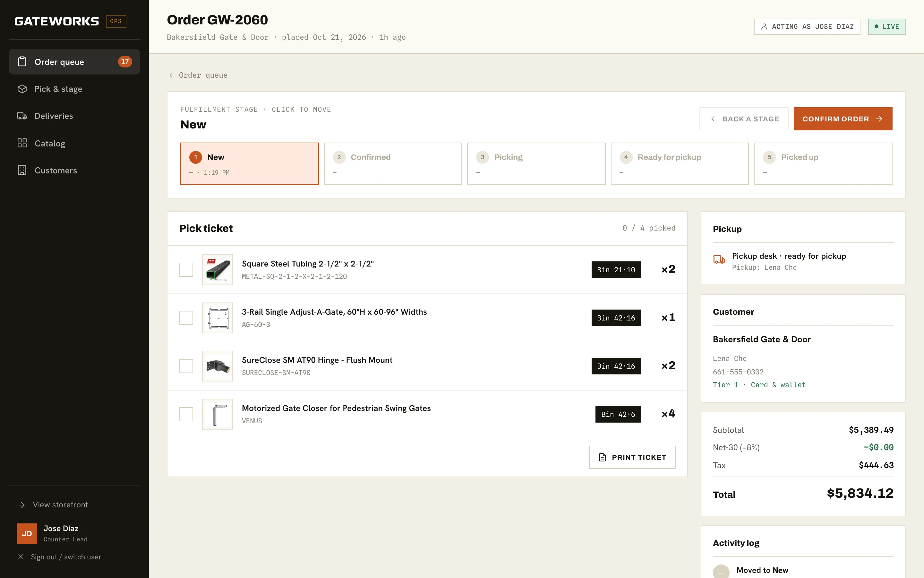Click the truck icon in the Pickup card

(x=719, y=259)
